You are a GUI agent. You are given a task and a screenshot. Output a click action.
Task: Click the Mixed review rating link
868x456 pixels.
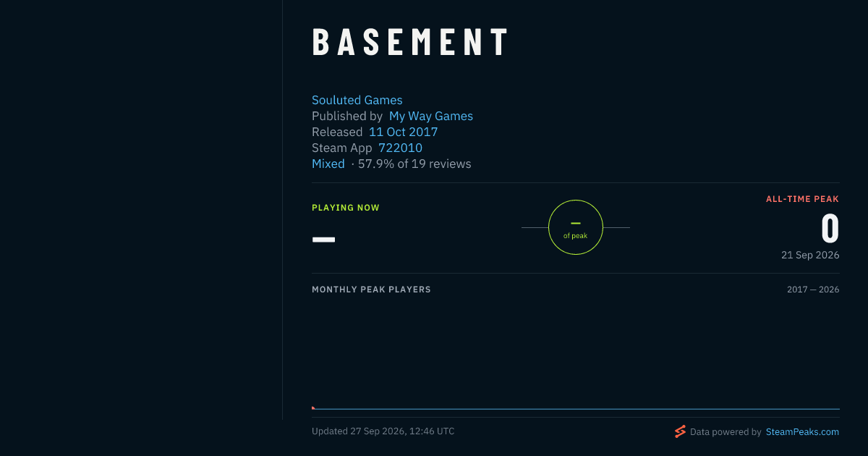pyautogui.click(x=328, y=164)
